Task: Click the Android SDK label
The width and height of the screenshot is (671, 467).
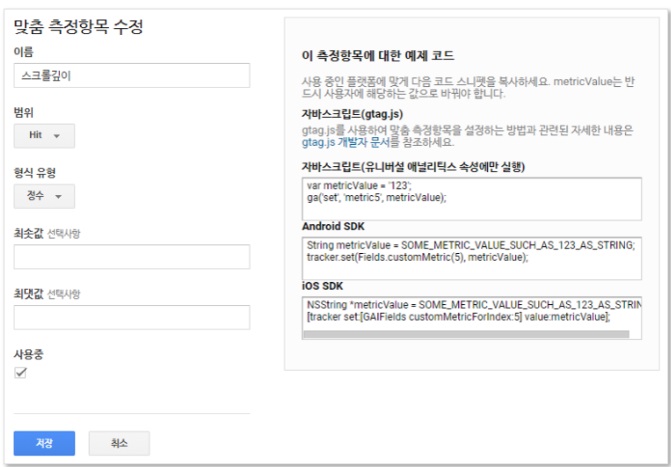Action: click(333, 226)
